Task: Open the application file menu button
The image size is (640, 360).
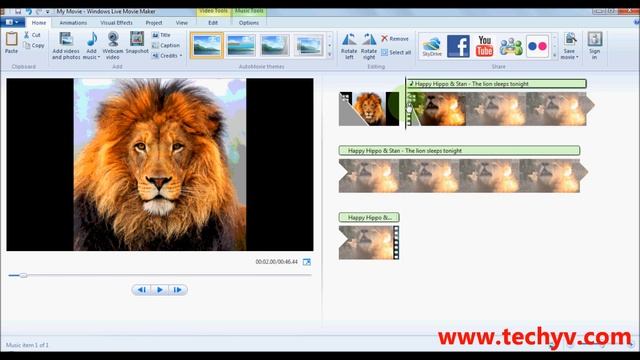Action: point(12,22)
